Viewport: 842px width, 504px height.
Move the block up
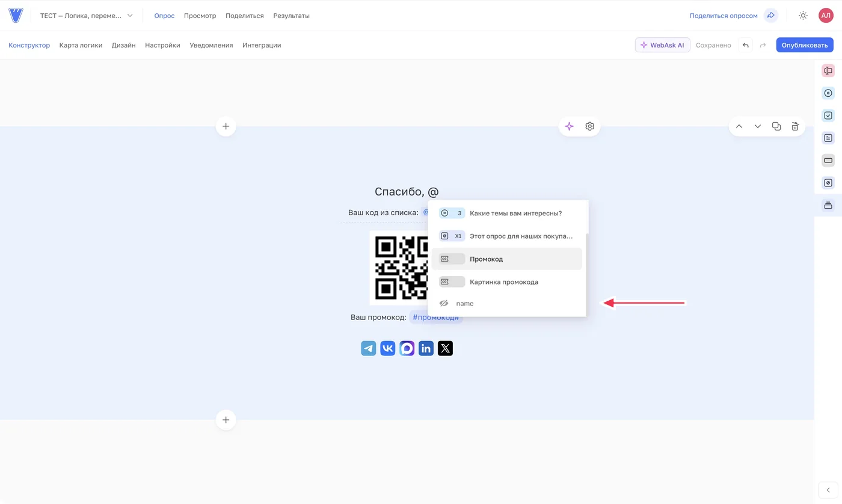click(739, 126)
